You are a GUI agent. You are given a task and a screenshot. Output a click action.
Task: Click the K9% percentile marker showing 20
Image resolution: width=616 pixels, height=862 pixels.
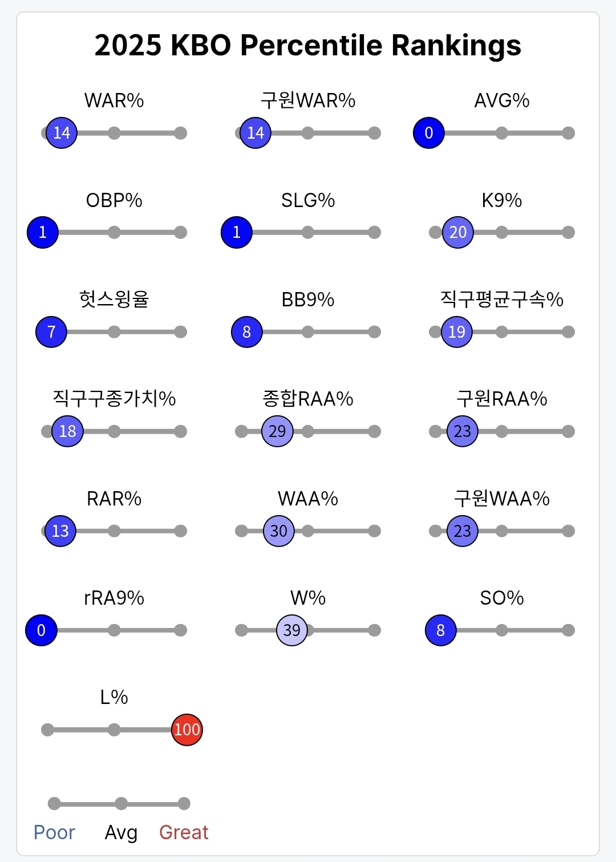[x=458, y=232]
